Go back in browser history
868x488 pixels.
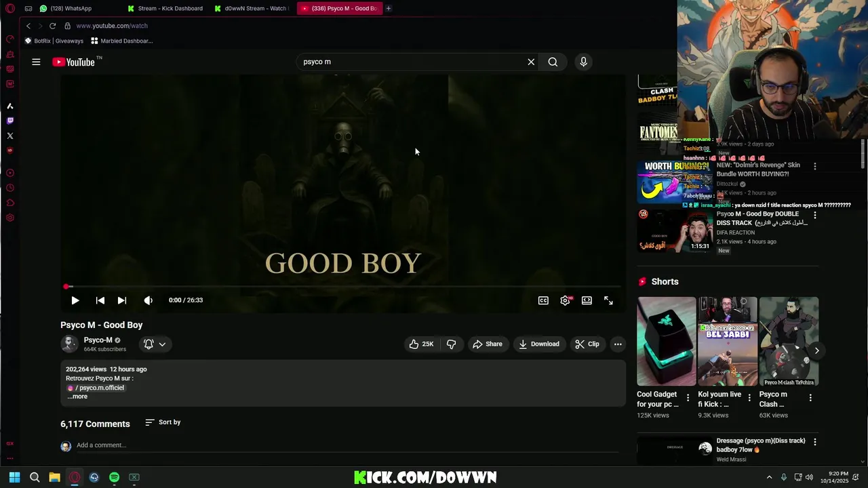[28, 26]
